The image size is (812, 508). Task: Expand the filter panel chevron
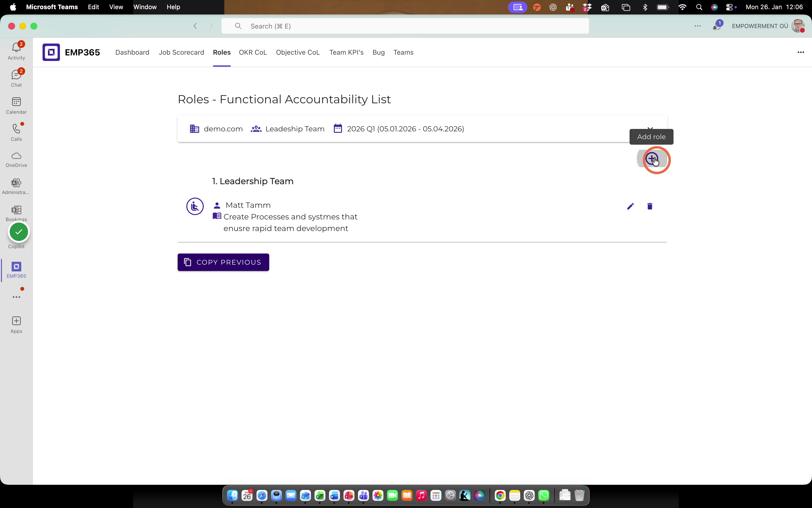650,128
